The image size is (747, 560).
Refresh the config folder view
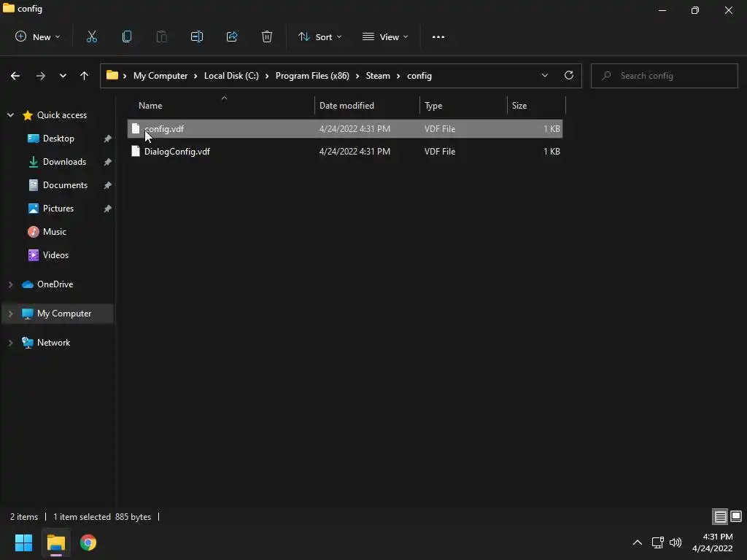coord(569,75)
